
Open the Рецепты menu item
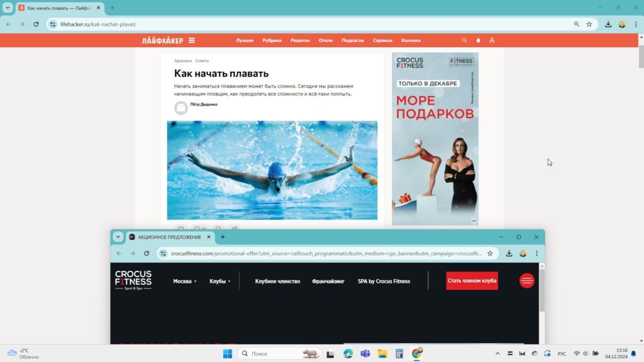click(300, 40)
